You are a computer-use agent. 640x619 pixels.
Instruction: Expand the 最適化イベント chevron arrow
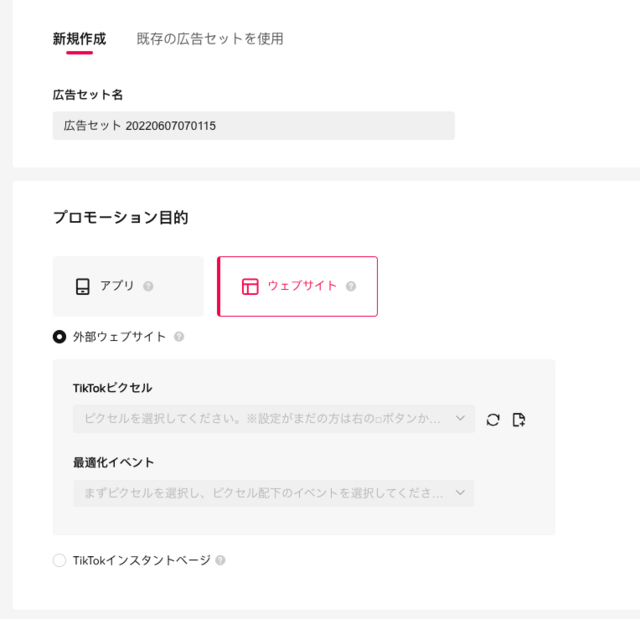tap(460, 493)
